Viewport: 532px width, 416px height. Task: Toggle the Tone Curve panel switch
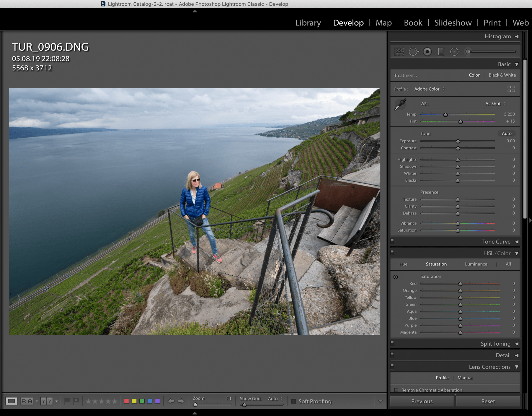[x=392, y=241]
